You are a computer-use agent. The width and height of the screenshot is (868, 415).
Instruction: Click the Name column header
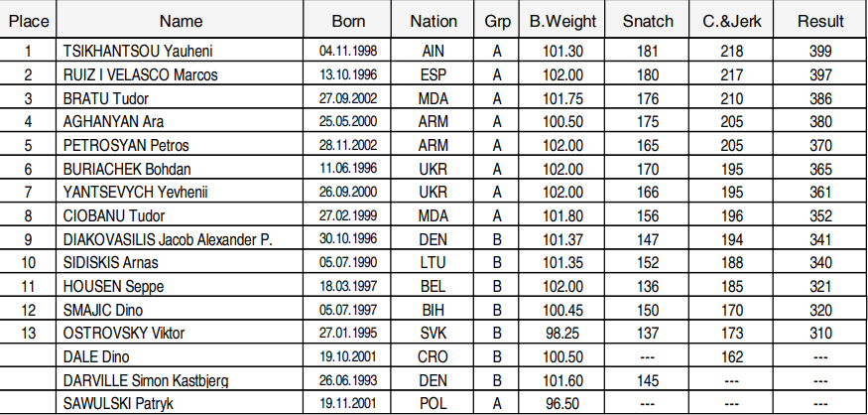(181, 21)
